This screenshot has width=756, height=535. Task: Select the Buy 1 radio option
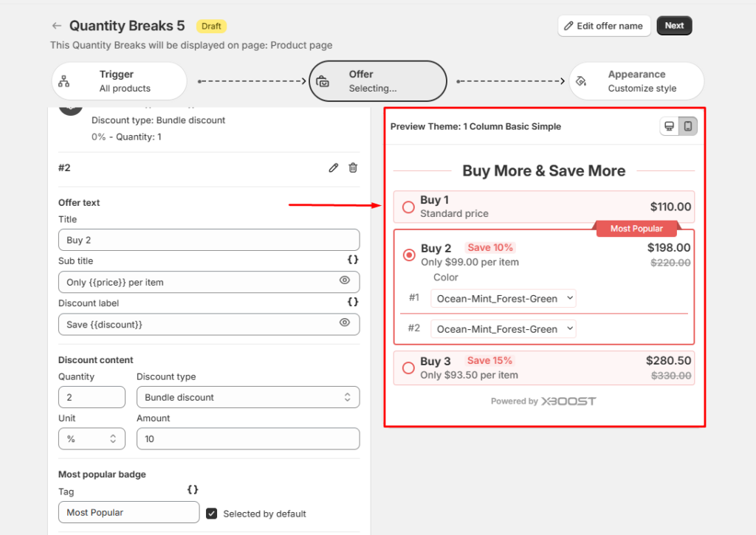[x=408, y=207]
